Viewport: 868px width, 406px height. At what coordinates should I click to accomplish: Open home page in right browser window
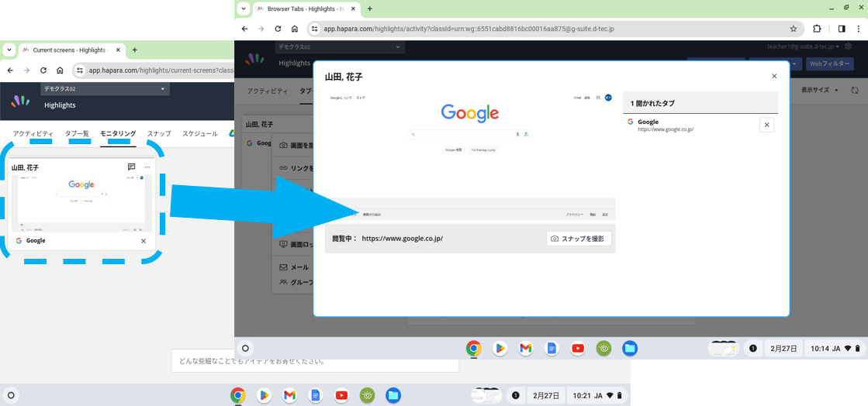tap(295, 29)
